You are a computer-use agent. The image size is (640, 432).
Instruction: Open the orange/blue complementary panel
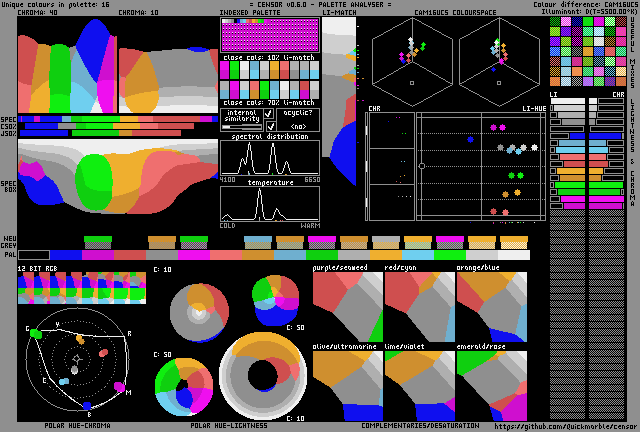pos(491,307)
